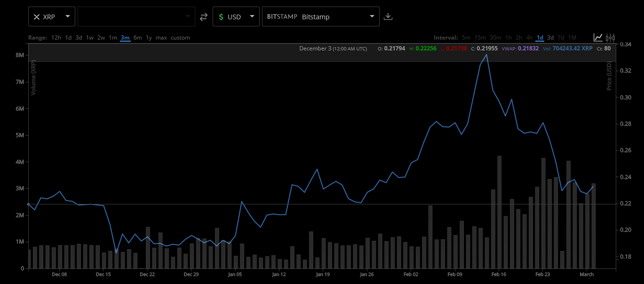This screenshot has width=644, height=284.
Task: Open the empty quote asset selector
Action: [x=136, y=16]
